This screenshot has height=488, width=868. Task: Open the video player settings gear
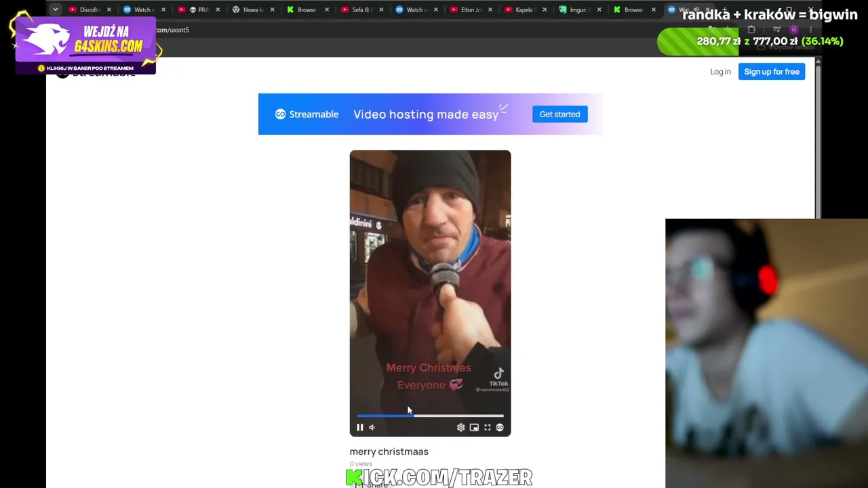461,428
